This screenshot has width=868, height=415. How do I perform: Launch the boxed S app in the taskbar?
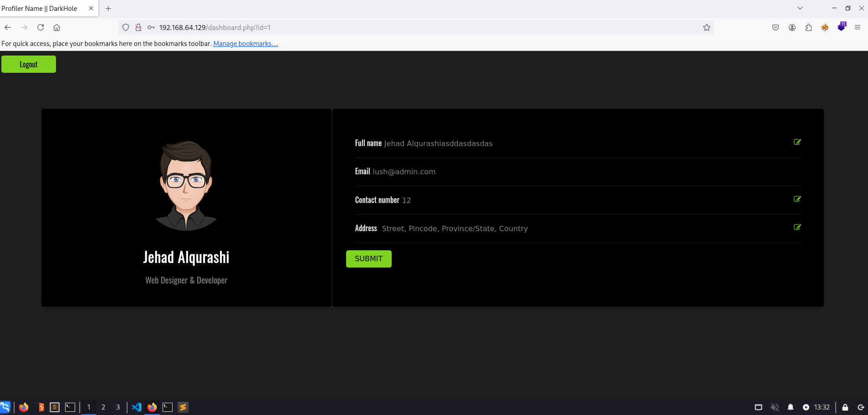click(x=55, y=407)
